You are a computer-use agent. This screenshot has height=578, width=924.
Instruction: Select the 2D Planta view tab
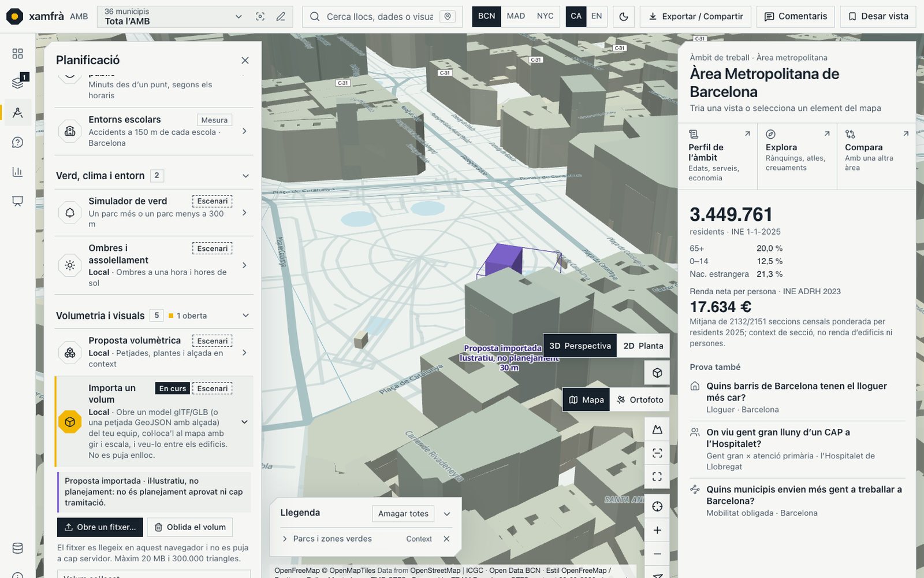tap(643, 346)
